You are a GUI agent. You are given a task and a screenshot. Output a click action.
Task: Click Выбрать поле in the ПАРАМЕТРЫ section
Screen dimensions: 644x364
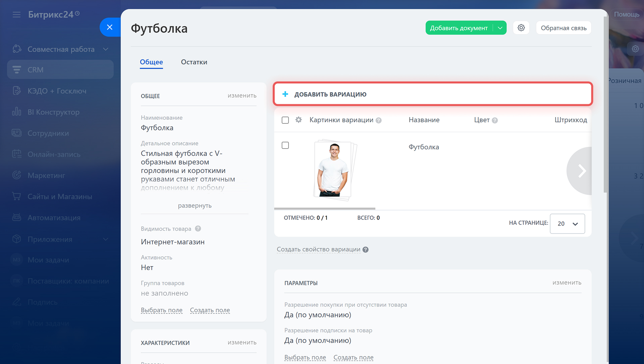305,357
